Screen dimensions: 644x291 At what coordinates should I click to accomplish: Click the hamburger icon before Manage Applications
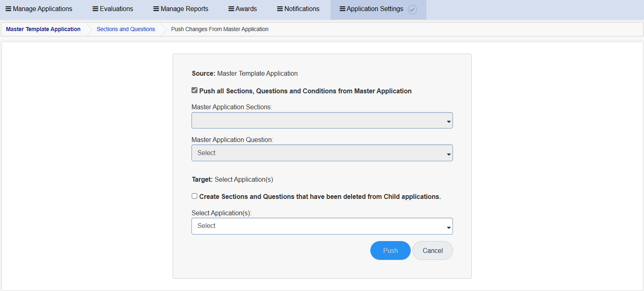[8, 9]
